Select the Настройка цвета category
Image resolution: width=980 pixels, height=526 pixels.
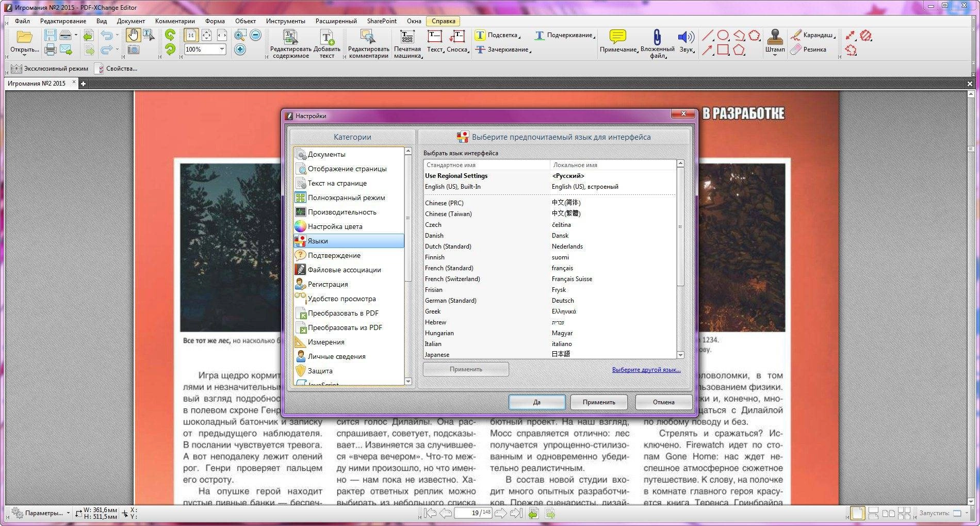pos(349,226)
